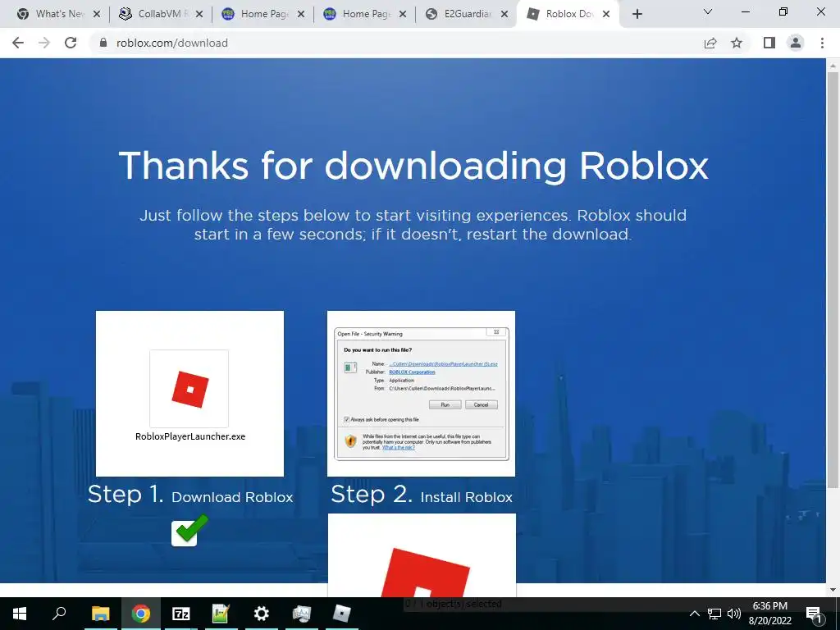Click the Thanks for downloading Roblox heading
This screenshot has width=840, height=630.
click(413, 165)
